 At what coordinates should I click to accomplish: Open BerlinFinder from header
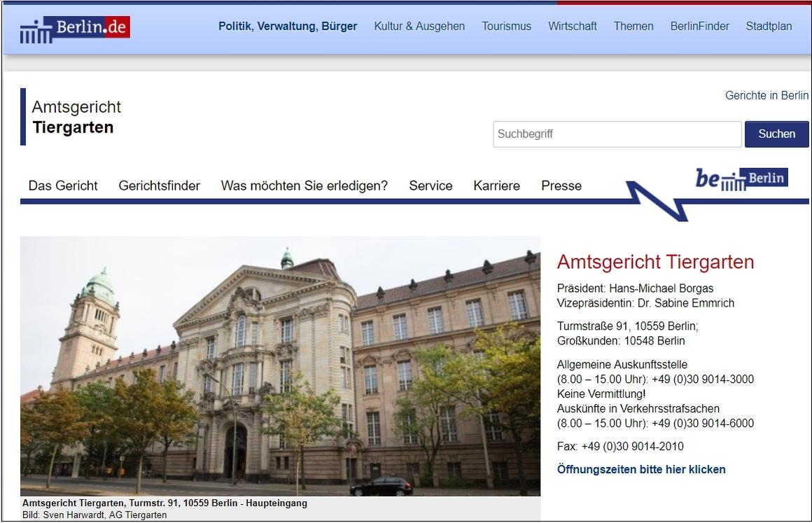click(699, 27)
